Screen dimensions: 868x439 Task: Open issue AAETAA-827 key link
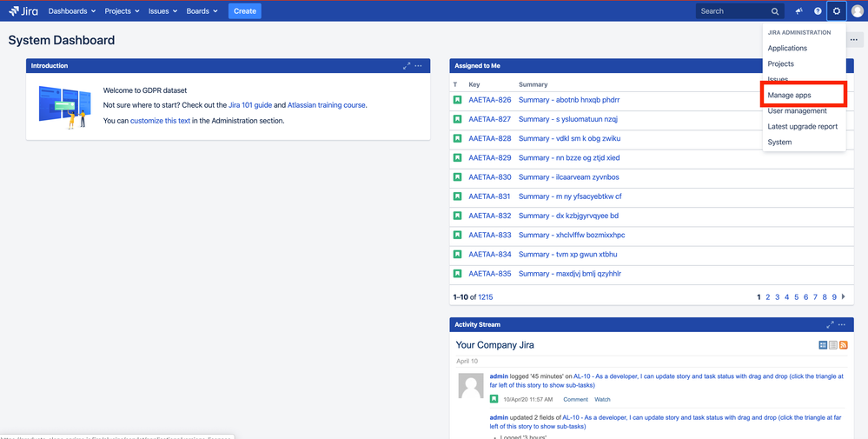coord(489,119)
